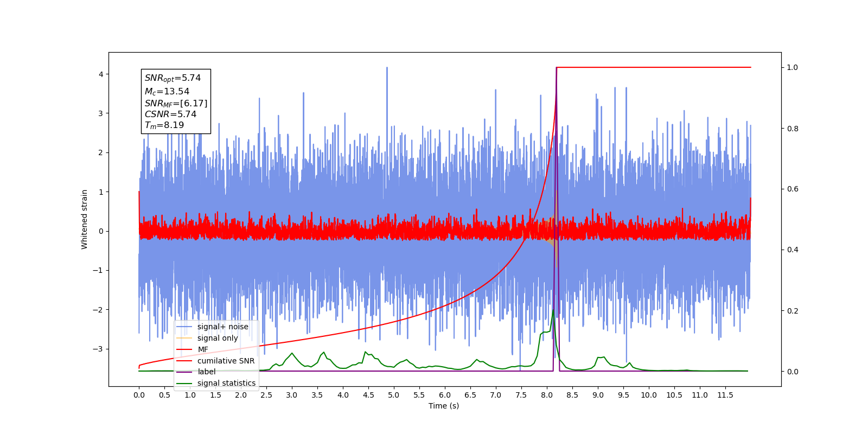Select the SNRMF=[6.17] annotation line

pyautogui.click(x=176, y=103)
